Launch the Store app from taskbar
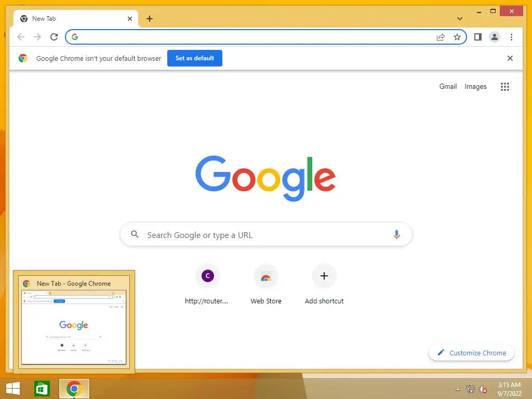Image resolution: width=532 pixels, height=399 pixels. pos(42,389)
